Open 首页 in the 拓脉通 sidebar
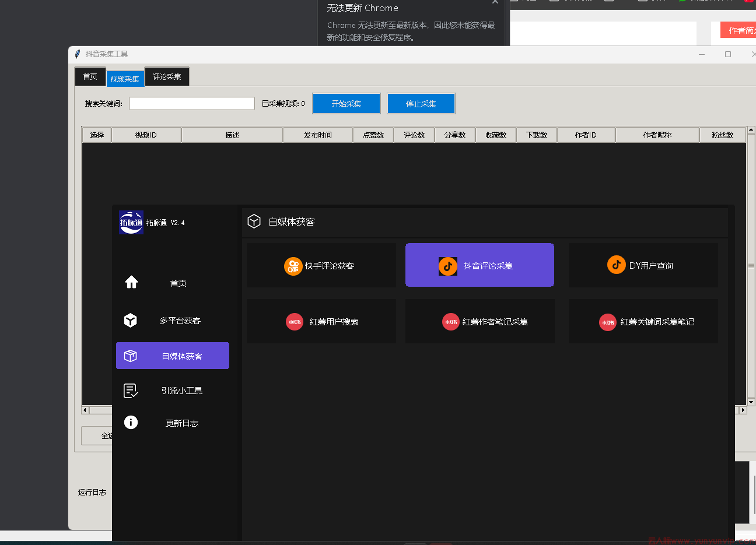 [x=173, y=283]
